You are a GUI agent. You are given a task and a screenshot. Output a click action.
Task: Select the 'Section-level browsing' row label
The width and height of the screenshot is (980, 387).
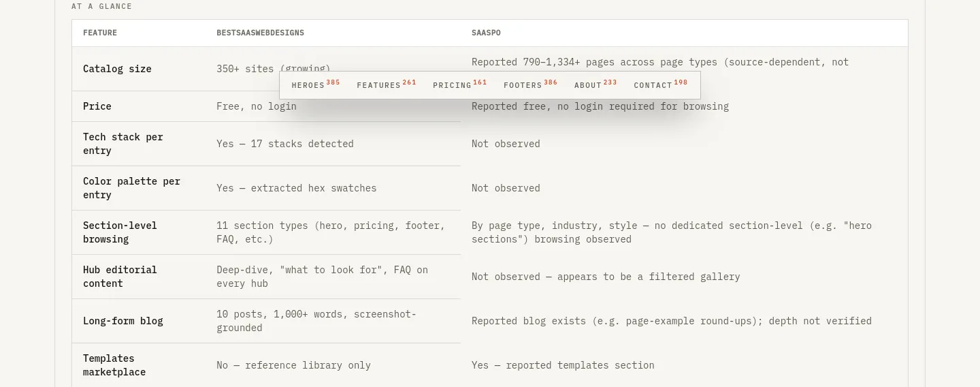tap(120, 232)
